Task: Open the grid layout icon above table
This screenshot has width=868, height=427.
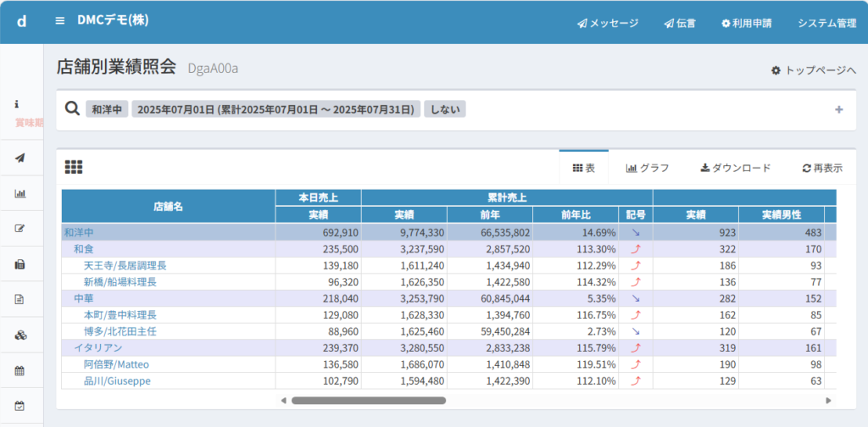Action: coord(74,168)
